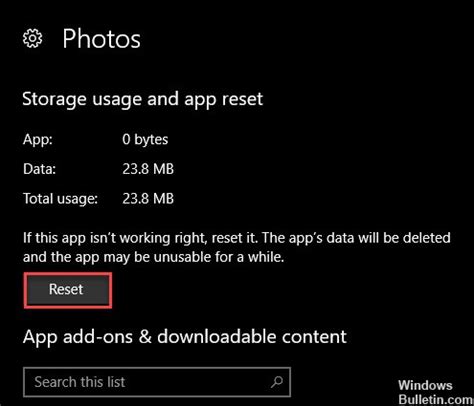Click the magnifier icon in search box
474x406 pixels.
coord(277,382)
